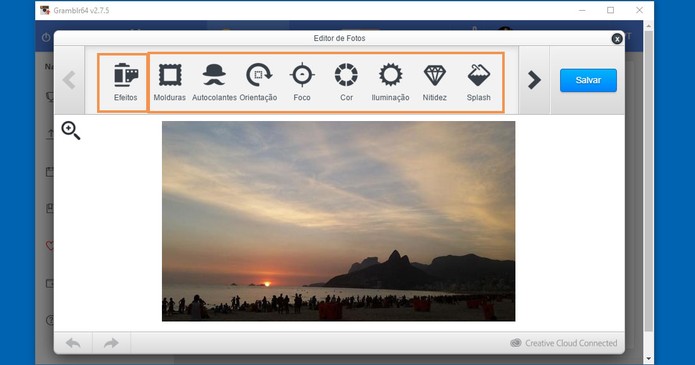The height and width of the screenshot is (365, 695).
Task: Click the window's vertical scrollbar down arrow
Action: click(x=648, y=358)
